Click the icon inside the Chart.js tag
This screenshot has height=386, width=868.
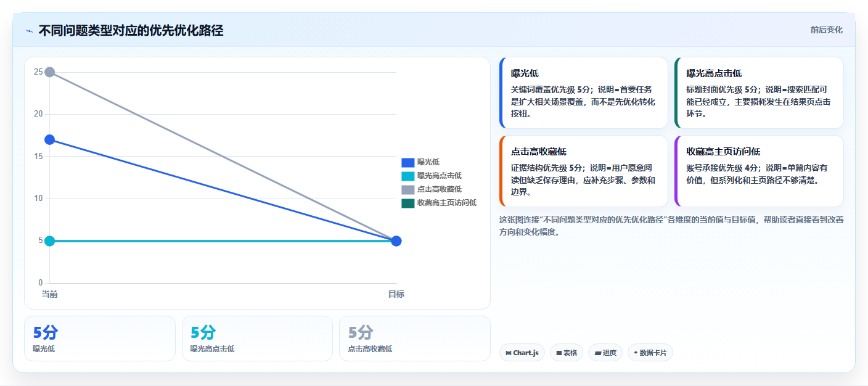(508, 353)
